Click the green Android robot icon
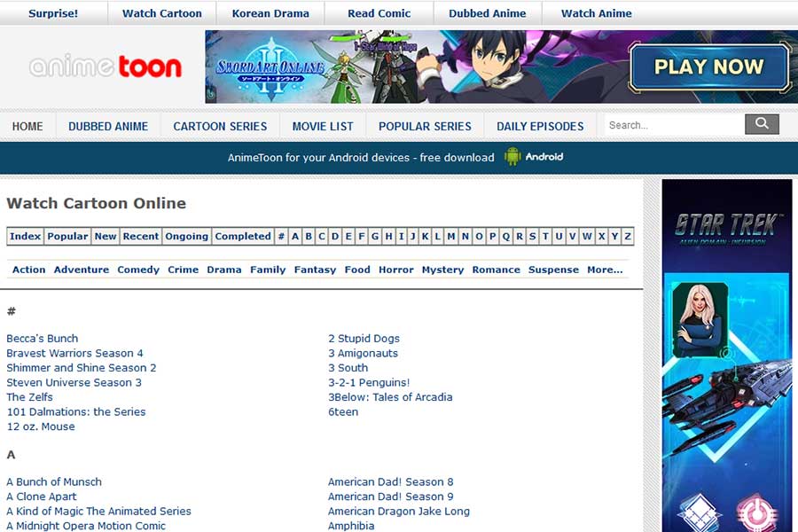The image size is (798, 532). (x=512, y=157)
